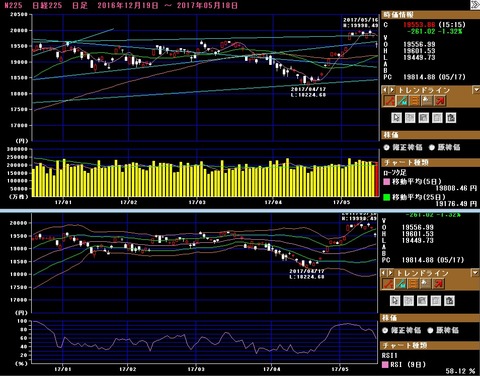Select 修正株価 radio in upper 株価 section

pos(386,147)
